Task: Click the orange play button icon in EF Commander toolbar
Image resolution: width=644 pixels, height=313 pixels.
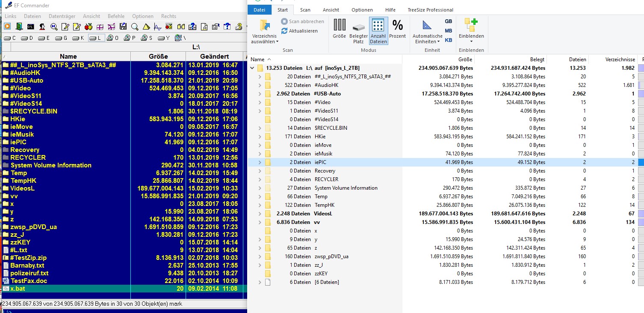Action: coord(7,27)
